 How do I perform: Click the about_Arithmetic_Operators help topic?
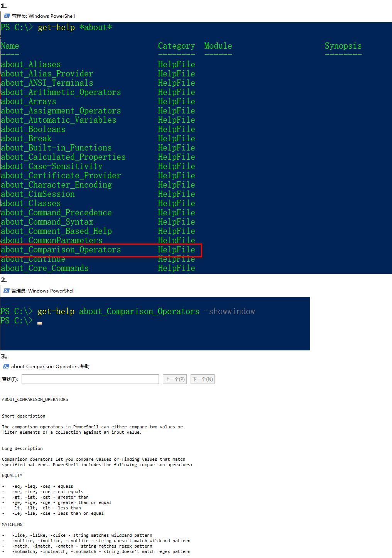coord(61,92)
